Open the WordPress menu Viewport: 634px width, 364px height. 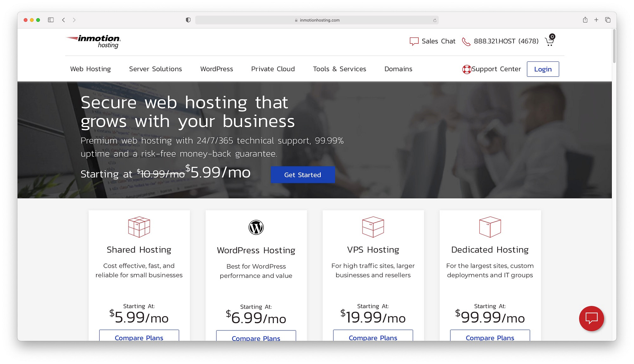(x=217, y=69)
